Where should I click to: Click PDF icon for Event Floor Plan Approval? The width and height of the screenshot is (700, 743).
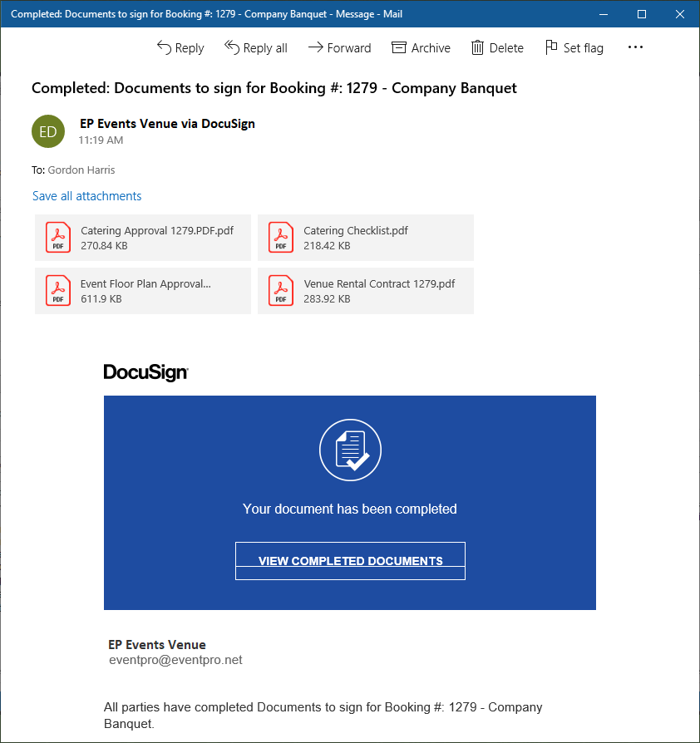click(58, 291)
